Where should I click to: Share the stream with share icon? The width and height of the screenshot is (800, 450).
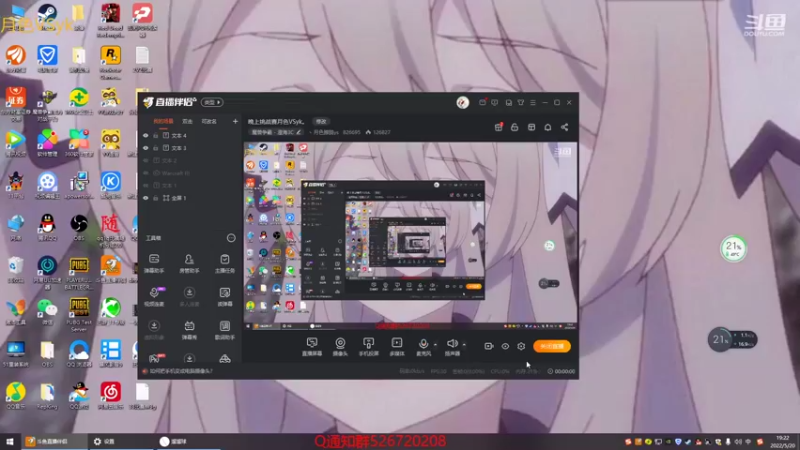coord(564,127)
